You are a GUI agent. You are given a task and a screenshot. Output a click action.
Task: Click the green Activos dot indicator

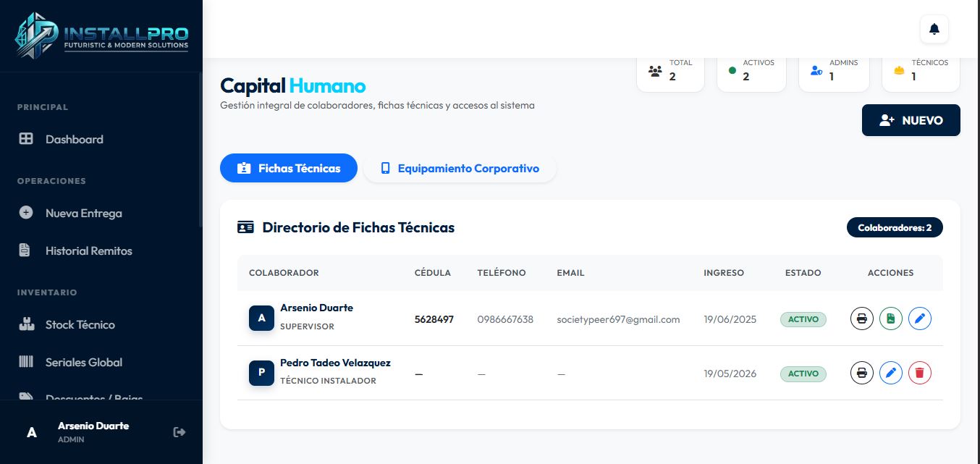(732, 71)
